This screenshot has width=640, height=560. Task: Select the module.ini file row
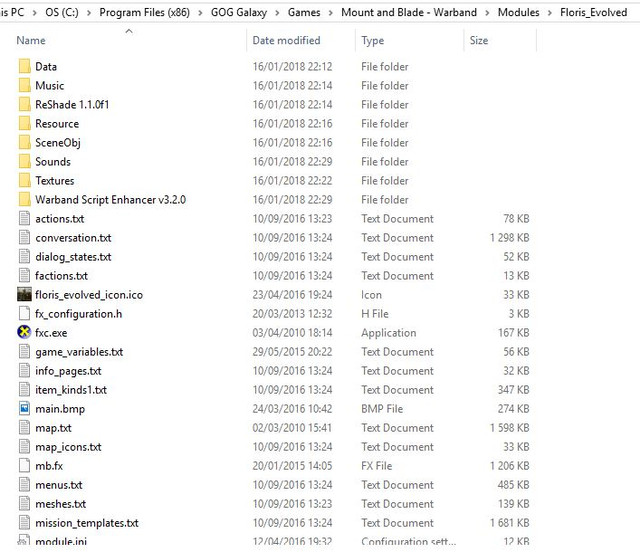coord(274,541)
